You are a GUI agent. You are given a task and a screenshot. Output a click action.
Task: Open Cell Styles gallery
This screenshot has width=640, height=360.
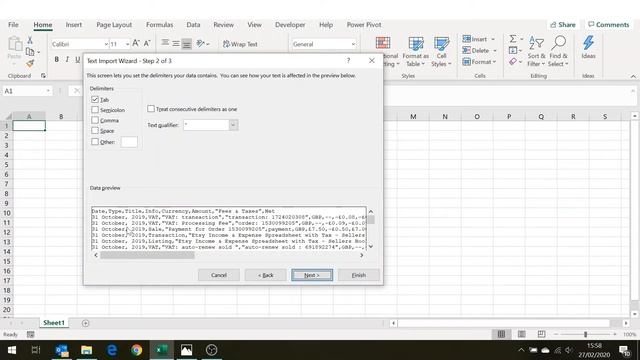pyautogui.click(x=441, y=51)
